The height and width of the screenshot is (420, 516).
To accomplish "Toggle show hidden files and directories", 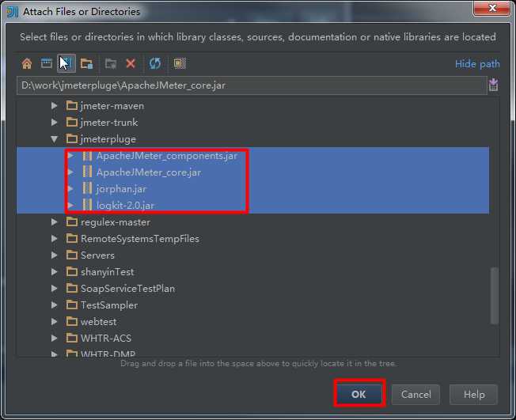I will [180, 63].
